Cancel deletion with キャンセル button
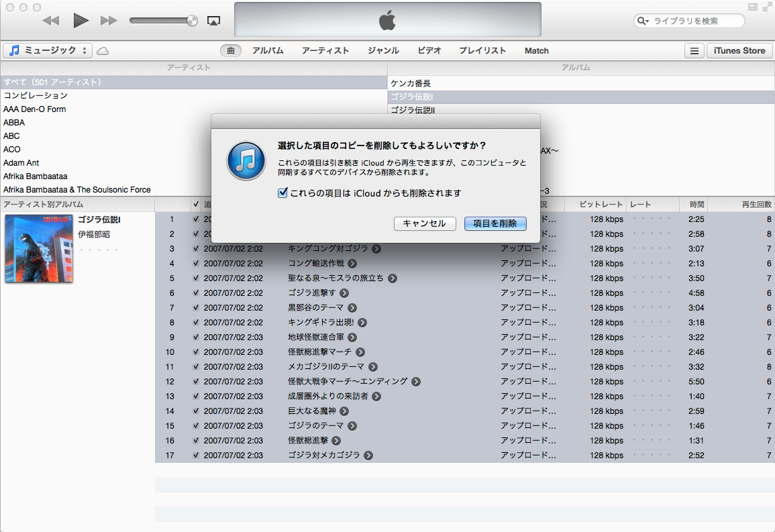 coord(425,223)
